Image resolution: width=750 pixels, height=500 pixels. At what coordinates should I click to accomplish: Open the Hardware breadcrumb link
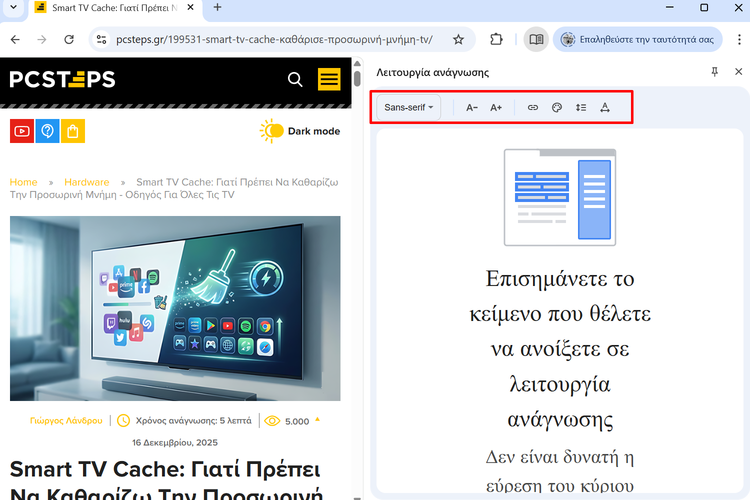pos(87,182)
